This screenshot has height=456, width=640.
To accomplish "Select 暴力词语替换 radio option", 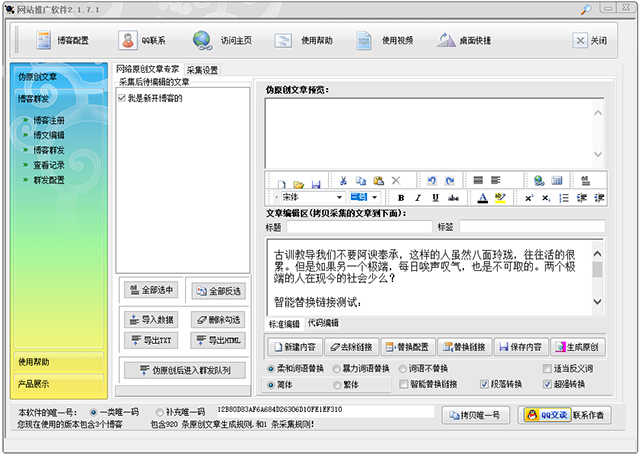I will click(336, 369).
